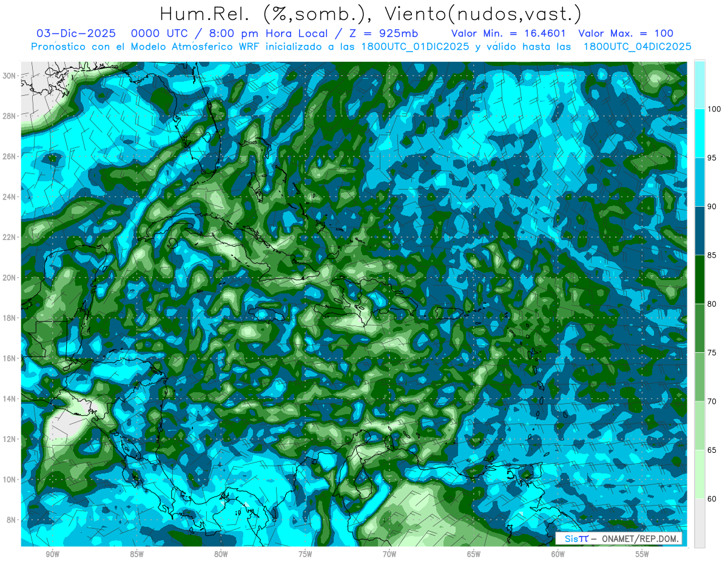Screen dimensions: 728x562
Task: Click the green 75-80 colorbar segment
Action: pos(699,328)
